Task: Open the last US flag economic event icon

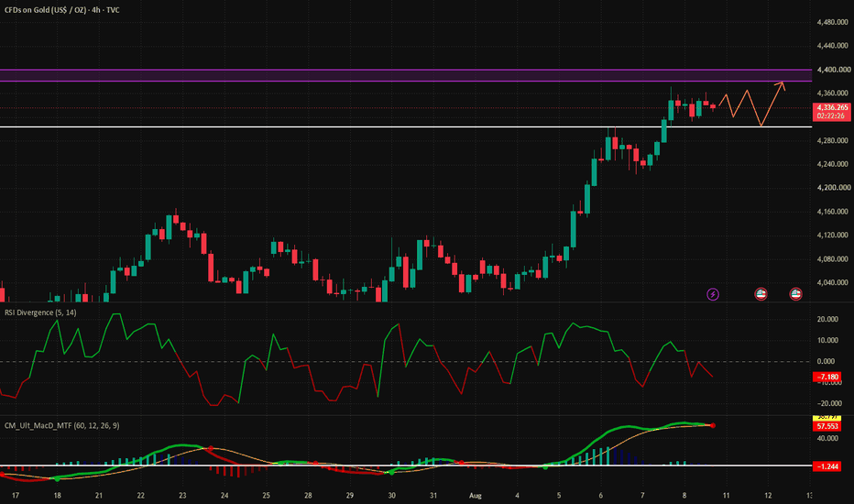Action: [x=795, y=294]
